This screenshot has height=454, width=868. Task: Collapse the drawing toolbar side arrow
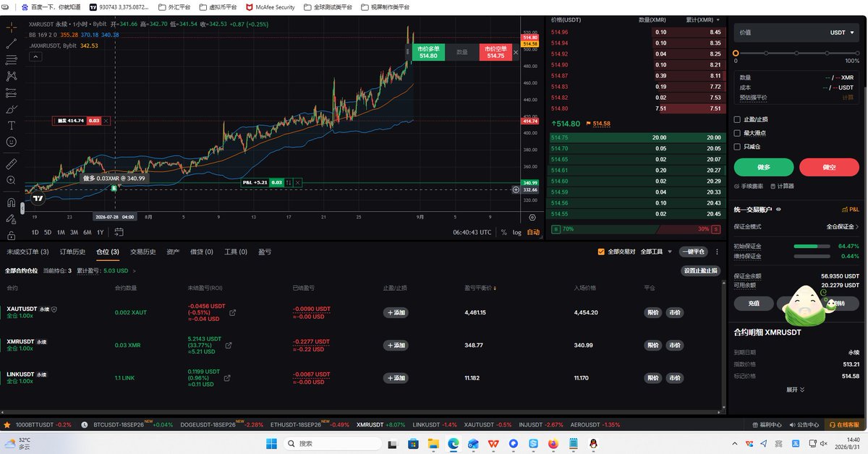coord(23,208)
